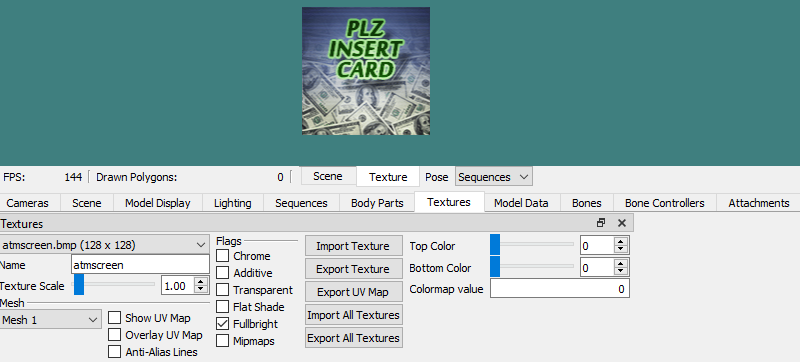Switch to the Model Display tab
Viewport: 800px width, 362px height.
(158, 203)
